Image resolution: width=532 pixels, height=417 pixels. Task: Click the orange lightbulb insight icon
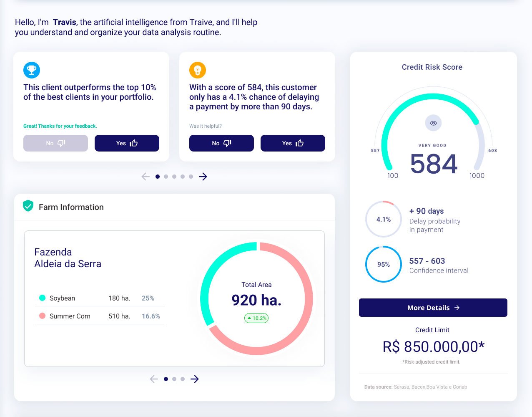coord(198,70)
